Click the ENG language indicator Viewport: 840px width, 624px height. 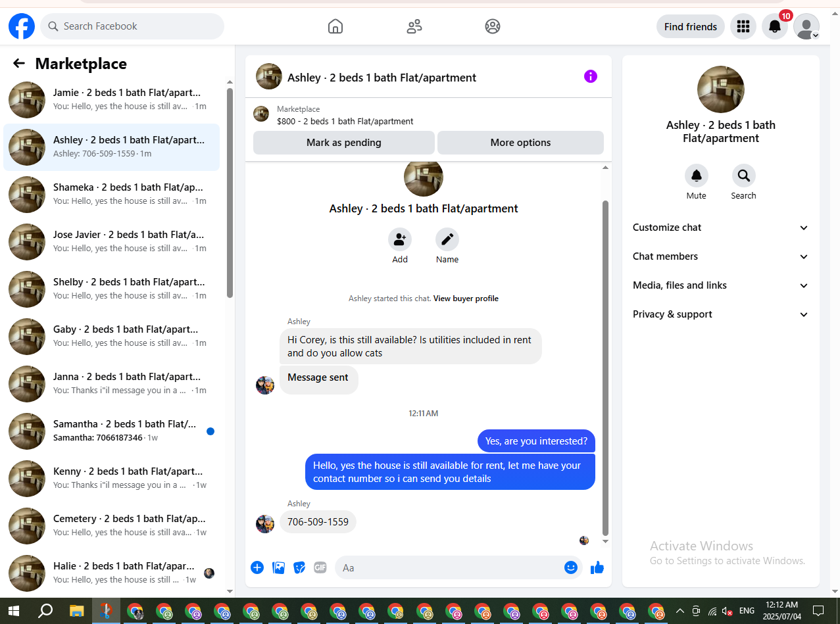click(x=747, y=611)
